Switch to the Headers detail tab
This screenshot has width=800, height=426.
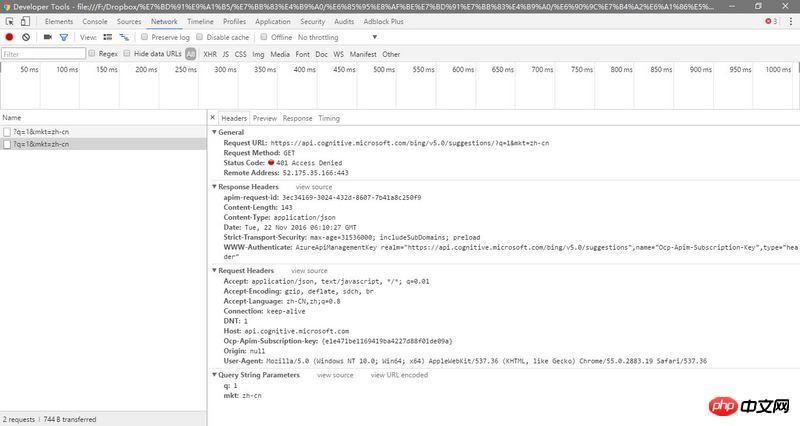[234, 118]
